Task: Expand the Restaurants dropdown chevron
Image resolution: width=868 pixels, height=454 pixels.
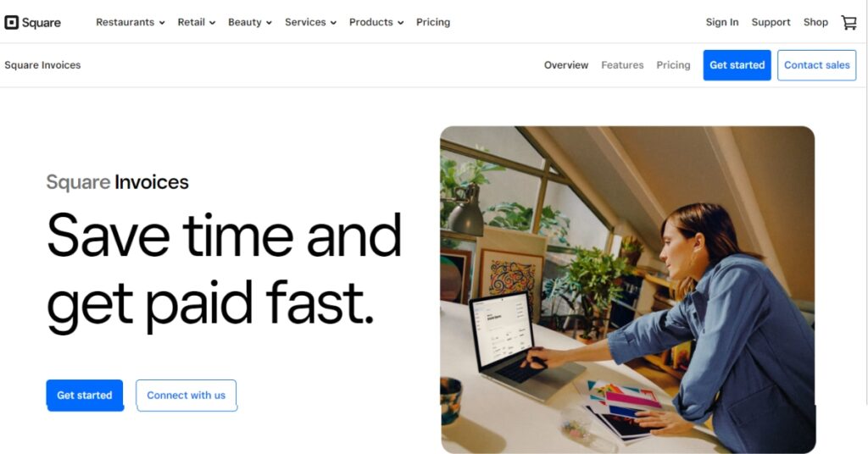Action: coord(162,23)
